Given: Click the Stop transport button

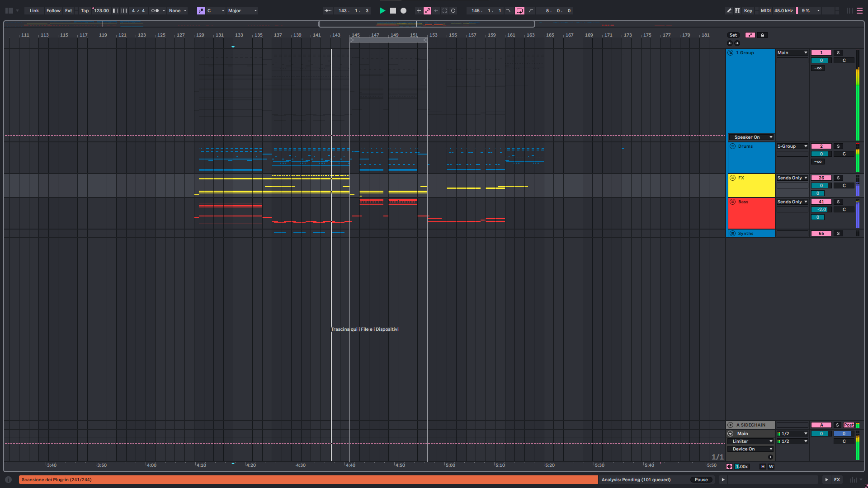Looking at the screenshot, I should pos(393,10).
